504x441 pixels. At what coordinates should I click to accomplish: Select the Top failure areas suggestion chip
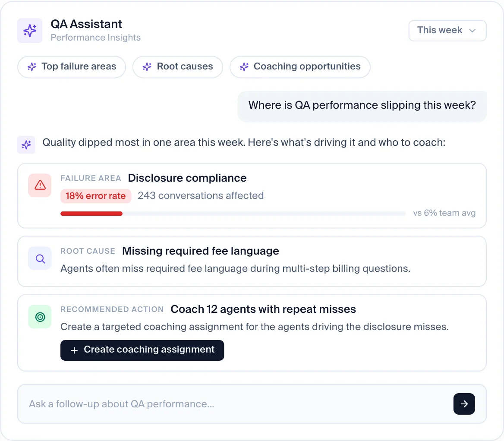[x=72, y=67]
